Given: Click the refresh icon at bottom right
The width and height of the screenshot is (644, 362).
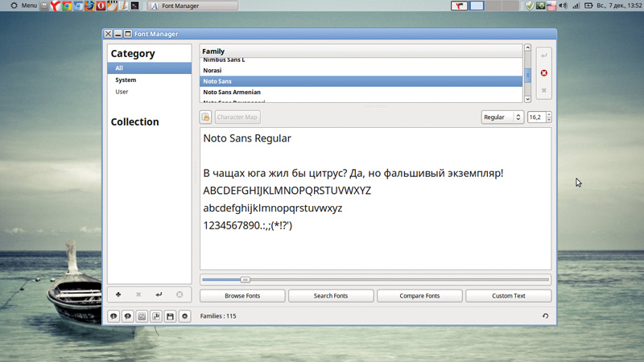Looking at the screenshot, I should [x=545, y=316].
